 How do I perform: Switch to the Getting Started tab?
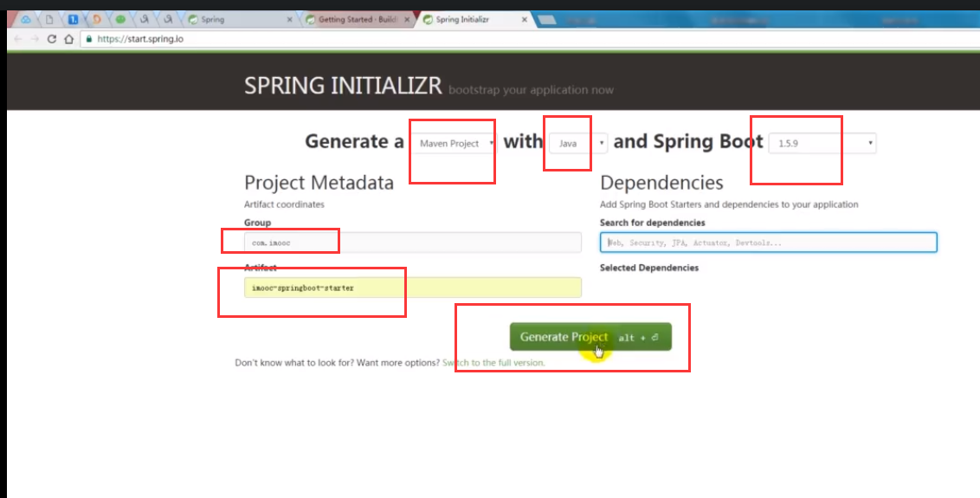click(x=358, y=19)
